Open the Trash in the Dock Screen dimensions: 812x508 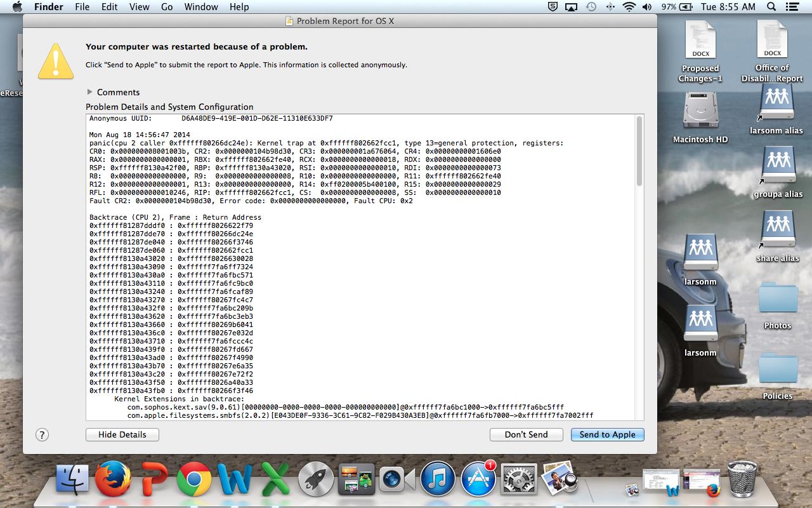(x=742, y=479)
